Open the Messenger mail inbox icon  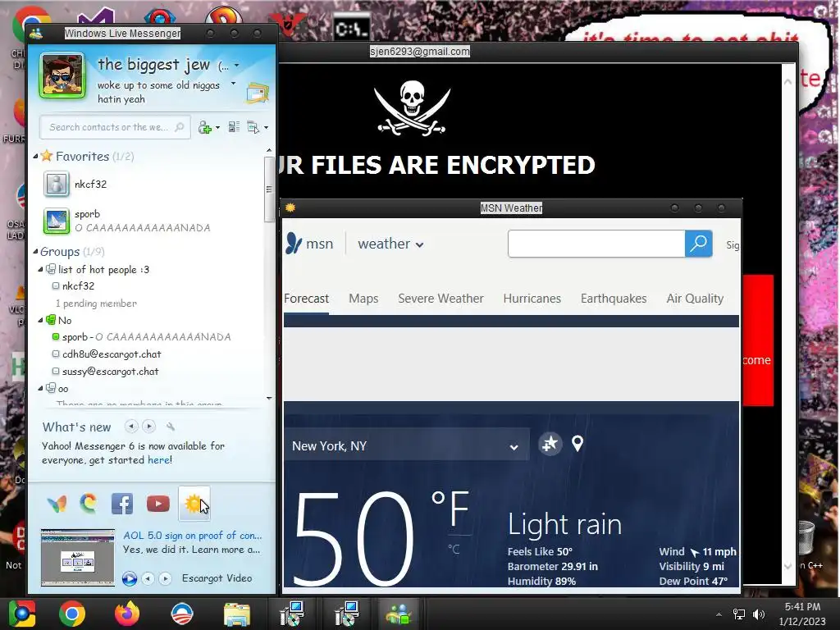click(258, 94)
